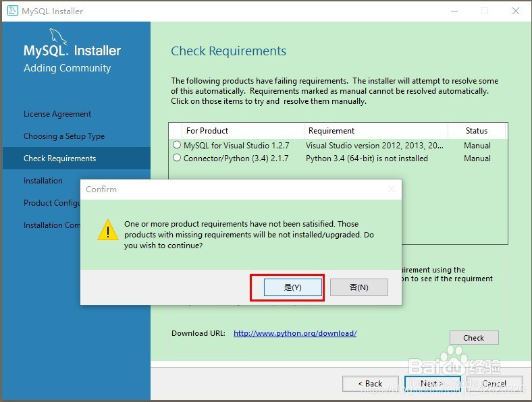The height and width of the screenshot is (402, 532).
Task: Click the Check button
Action: [474, 338]
